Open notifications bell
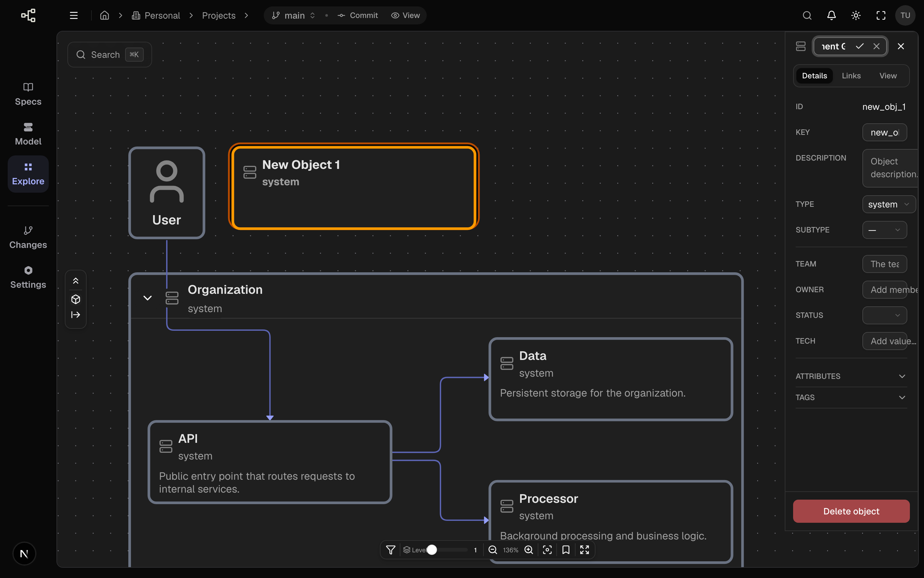Image resolution: width=924 pixels, height=578 pixels. [x=831, y=15]
